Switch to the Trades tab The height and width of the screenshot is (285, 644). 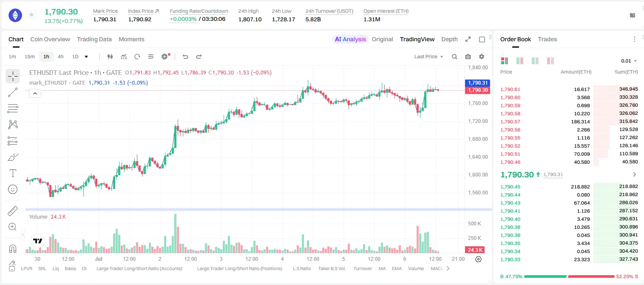pyautogui.click(x=548, y=39)
